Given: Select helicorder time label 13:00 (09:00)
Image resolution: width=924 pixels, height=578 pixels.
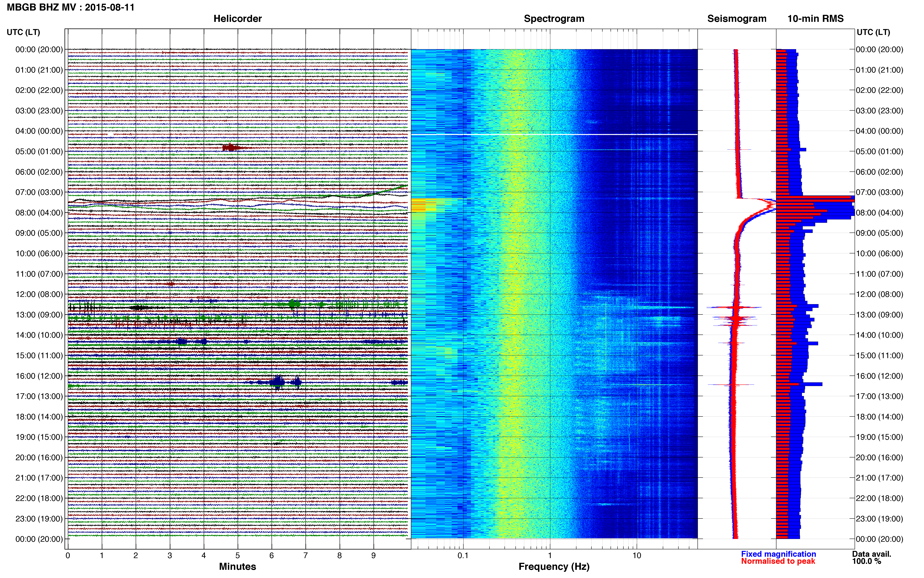Looking at the screenshot, I should pyautogui.click(x=39, y=315).
